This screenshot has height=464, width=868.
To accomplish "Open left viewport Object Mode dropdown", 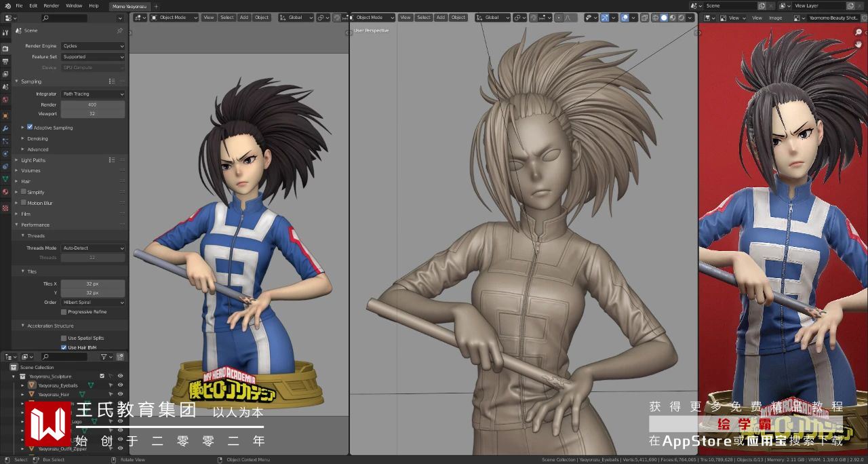I will pyautogui.click(x=174, y=18).
